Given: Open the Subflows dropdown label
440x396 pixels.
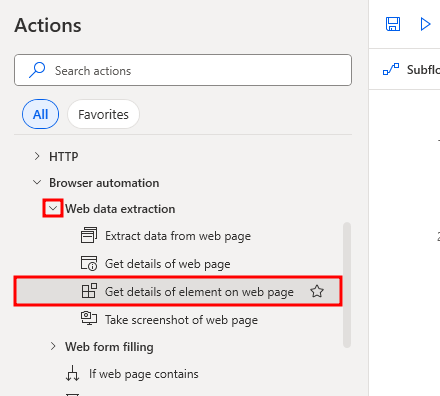Looking at the screenshot, I should (x=423, y=70).
